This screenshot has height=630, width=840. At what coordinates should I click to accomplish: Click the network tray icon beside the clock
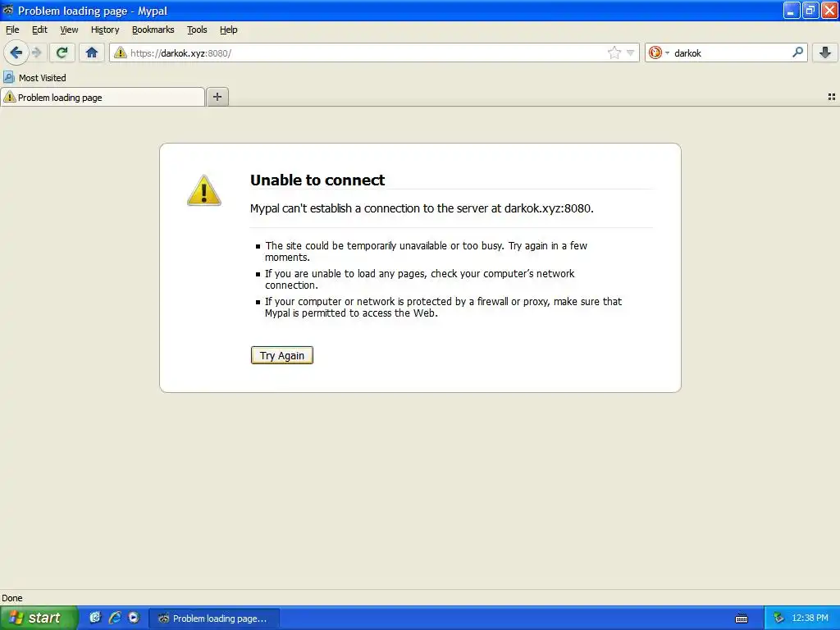pyautogui.click(x=778, y=619)
